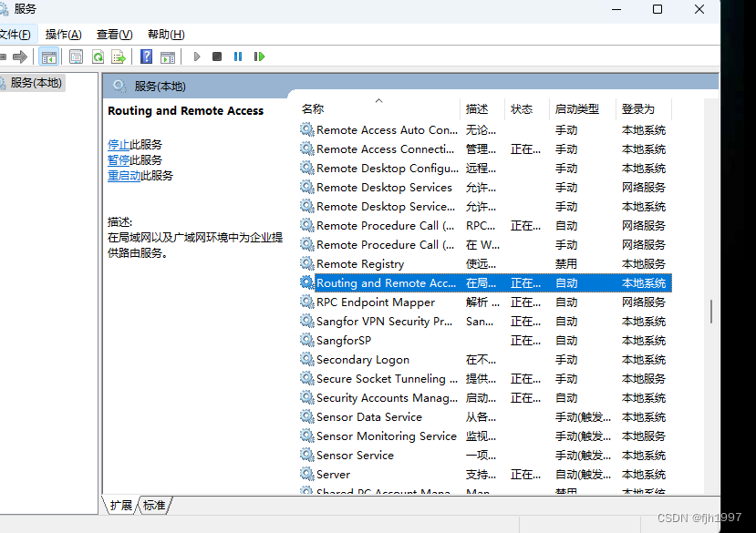This screenshot has height=533, width=756.
Task: Click 本地服务 logon of Sensor Monitoring Service
Action: pos(644,436)
